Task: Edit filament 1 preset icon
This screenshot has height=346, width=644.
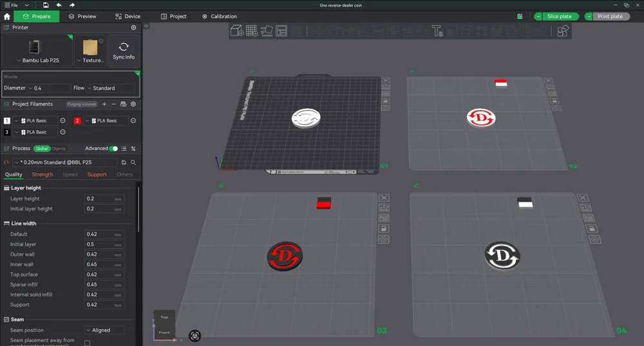Action: (x=63, y=120)
